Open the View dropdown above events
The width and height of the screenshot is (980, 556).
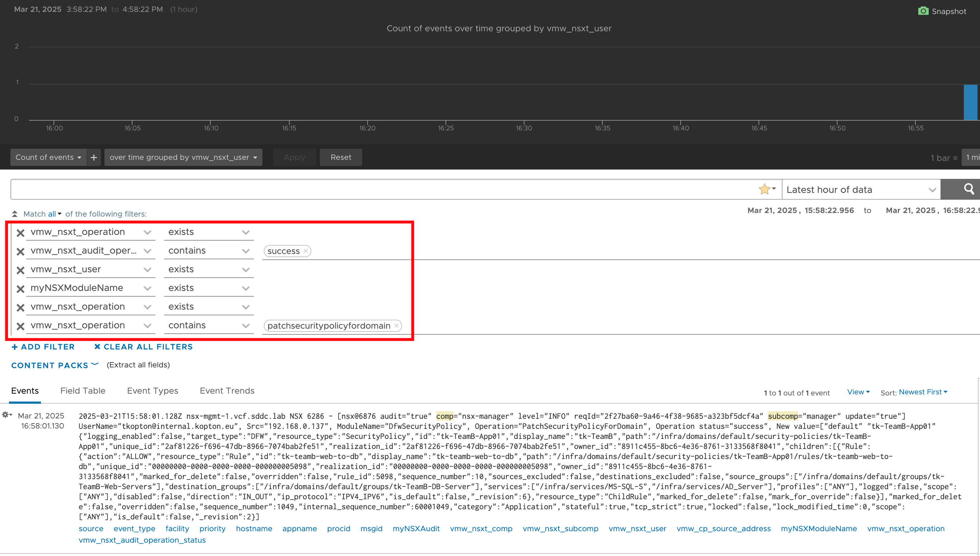(858, 392)
